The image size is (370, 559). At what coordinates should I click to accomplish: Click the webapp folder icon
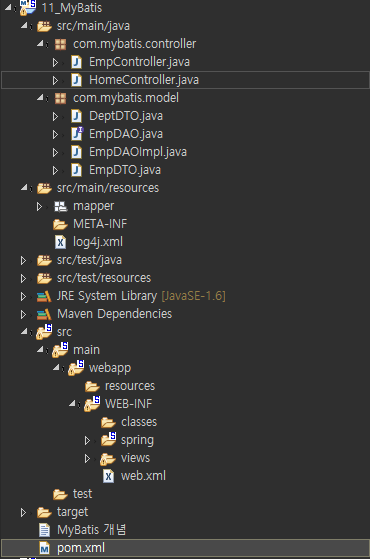click(76, 368)
